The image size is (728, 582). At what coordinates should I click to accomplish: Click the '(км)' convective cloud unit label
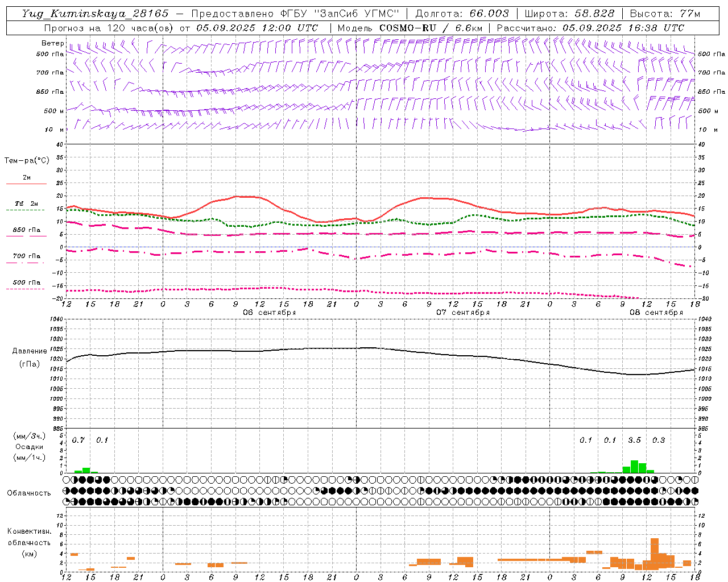30,554
